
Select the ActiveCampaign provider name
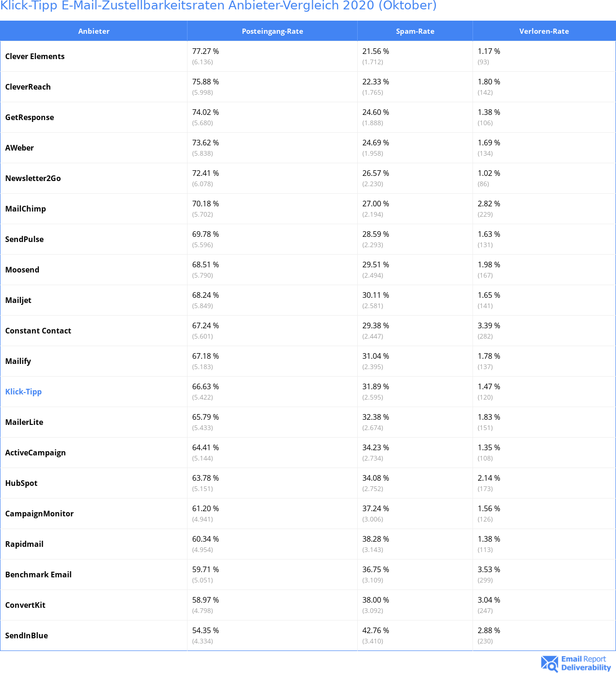[35, 453]
